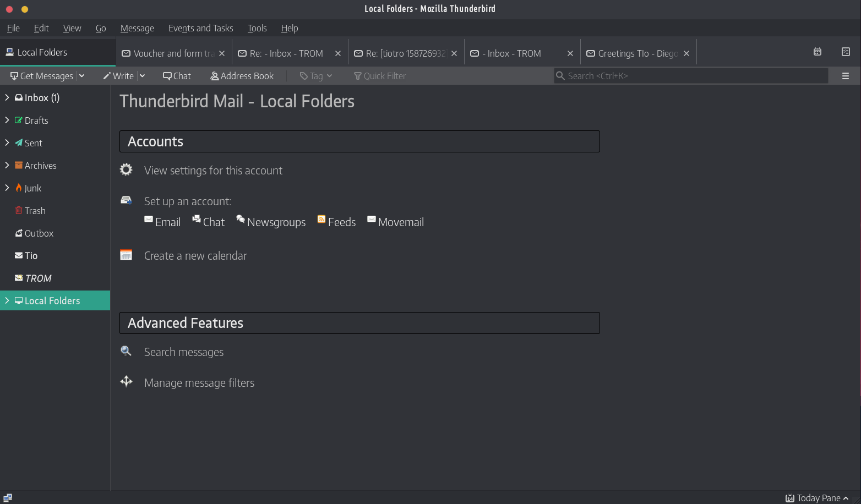Set up an Email account
The width and height of the screenshot is (861, 504).
click(162, 222)
